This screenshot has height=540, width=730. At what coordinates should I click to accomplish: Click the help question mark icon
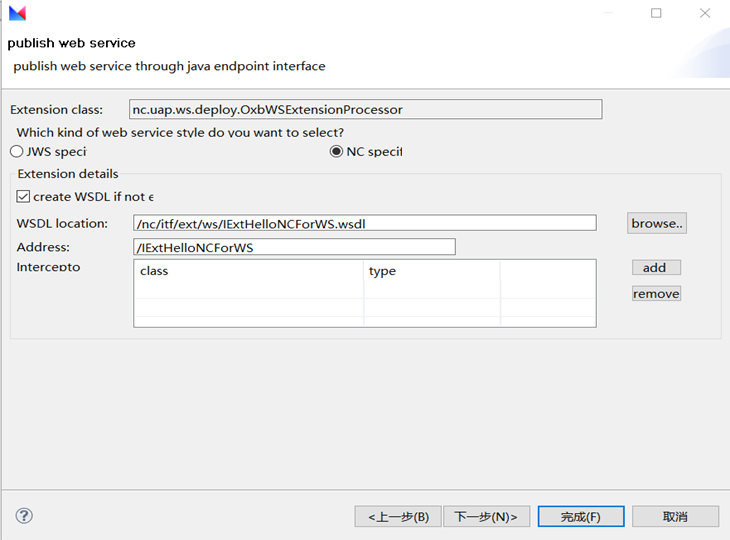click(24, 516)
